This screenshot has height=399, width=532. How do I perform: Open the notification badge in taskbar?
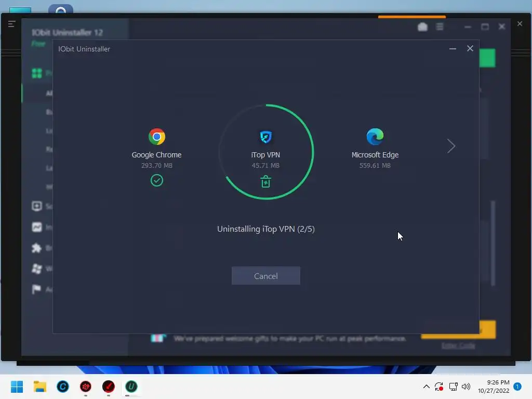click(x=517, y=387)
